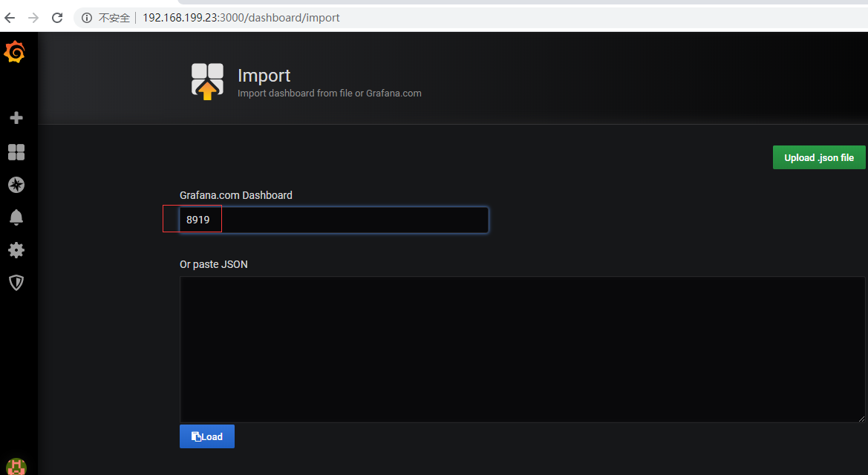The width and height of the screenshot is (868, 475).
Task: Open the Configuration gear icon
Action: pyautogui.click(x=16, y=250)
